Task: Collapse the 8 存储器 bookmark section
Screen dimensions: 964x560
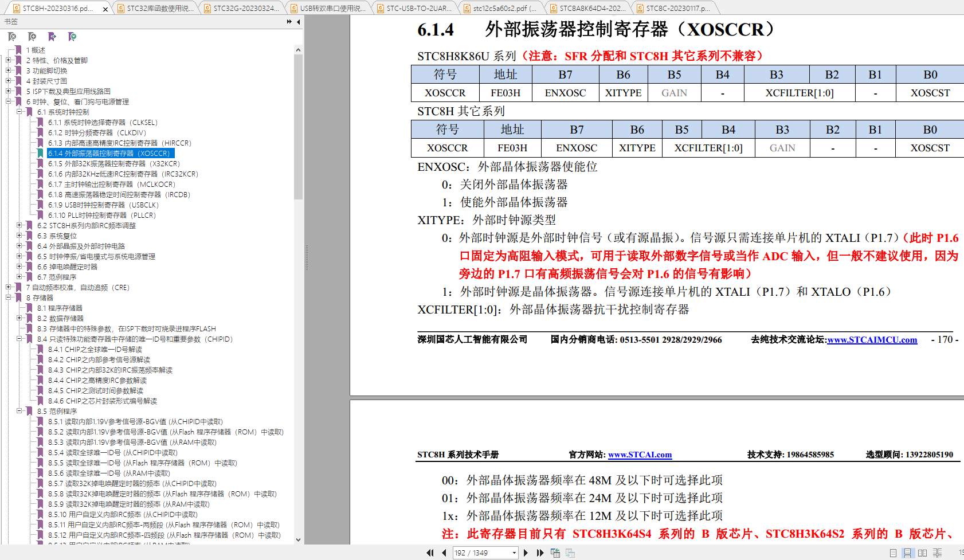Action: (9, 297)
